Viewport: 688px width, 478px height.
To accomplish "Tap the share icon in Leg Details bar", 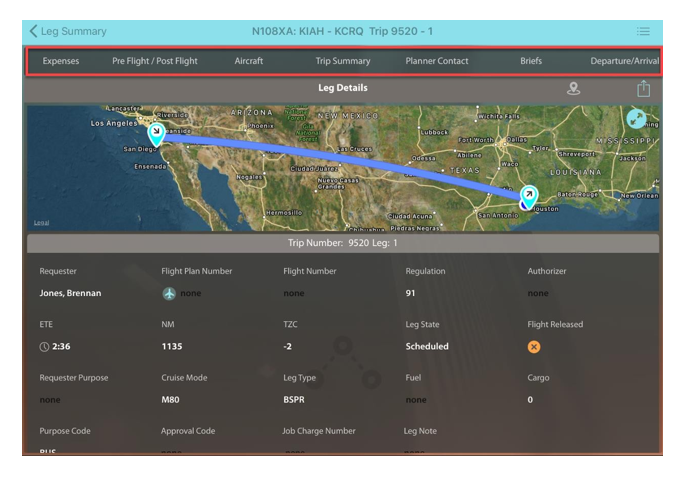I will [x=643, y=89].
